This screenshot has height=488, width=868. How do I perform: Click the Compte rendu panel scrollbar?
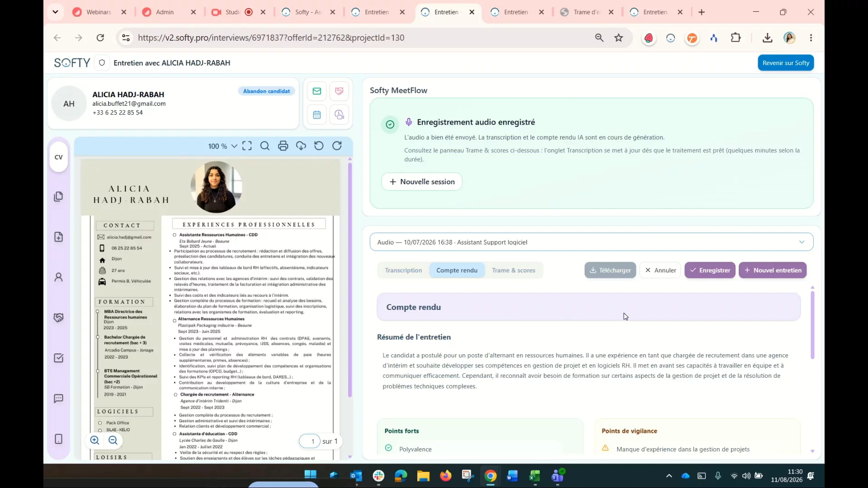[812, 325]
